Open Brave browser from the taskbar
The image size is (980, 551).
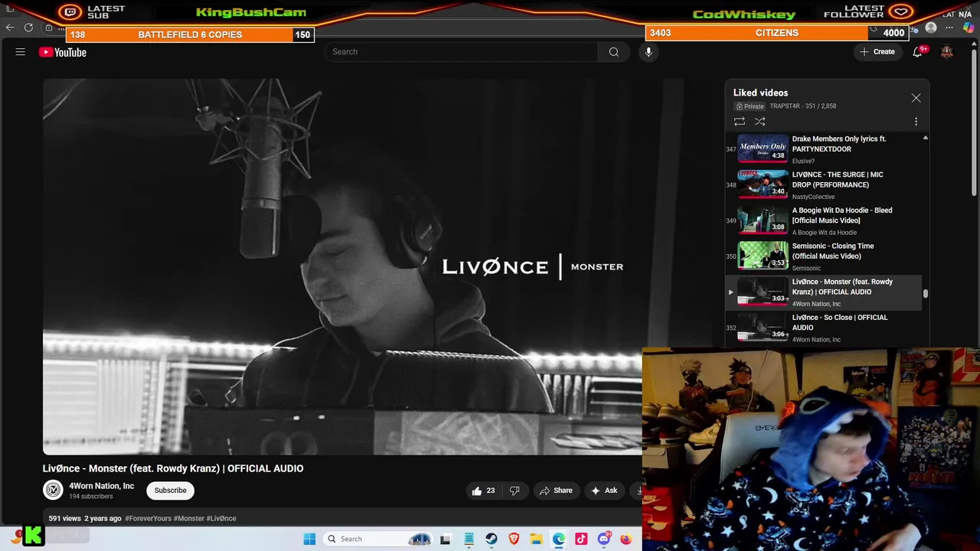pyautogui.click(x=514, y=539)
